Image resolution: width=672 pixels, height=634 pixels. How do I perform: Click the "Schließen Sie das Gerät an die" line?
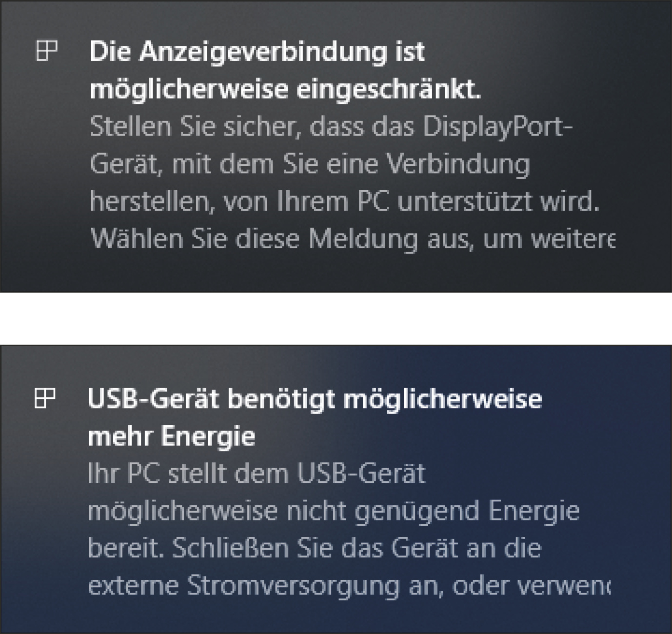tap(315, 548)
